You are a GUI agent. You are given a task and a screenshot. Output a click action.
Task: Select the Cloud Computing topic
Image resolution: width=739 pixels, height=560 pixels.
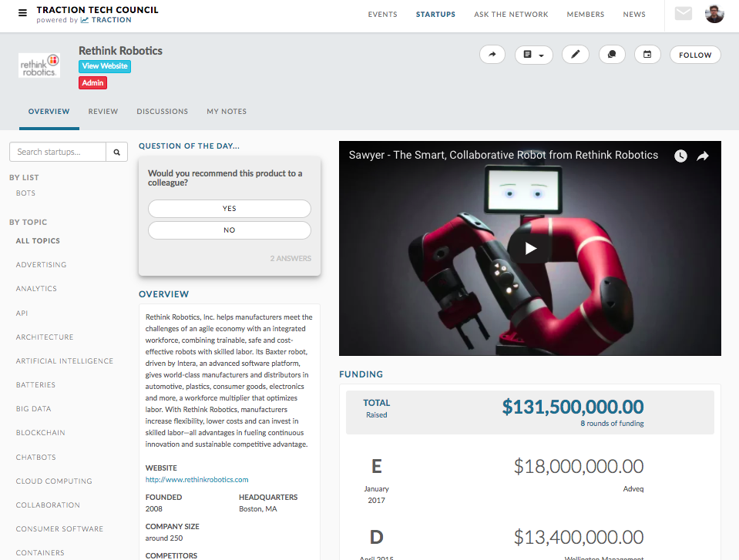[54, 481]
